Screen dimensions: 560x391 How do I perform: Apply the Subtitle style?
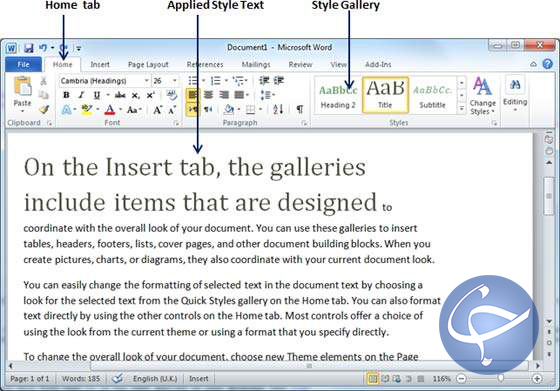pos(432,96)
